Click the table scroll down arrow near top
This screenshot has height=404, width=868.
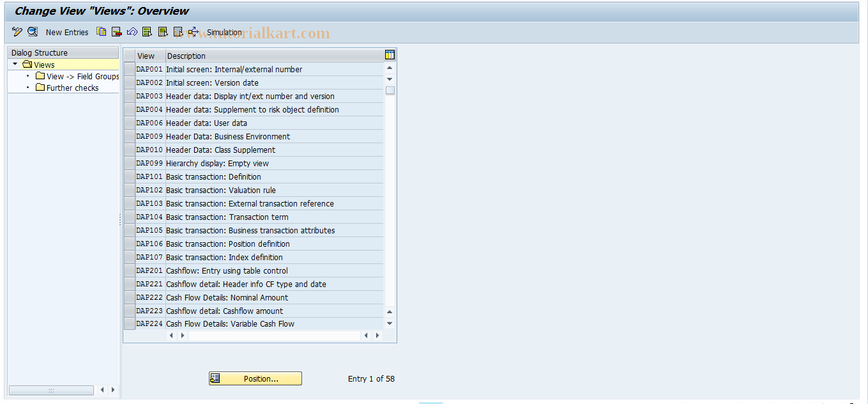point(390,79)
